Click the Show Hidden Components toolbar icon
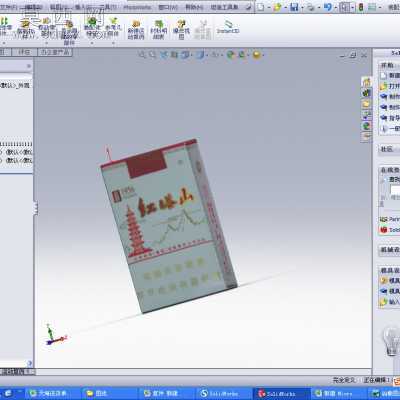 click(69, 32)
